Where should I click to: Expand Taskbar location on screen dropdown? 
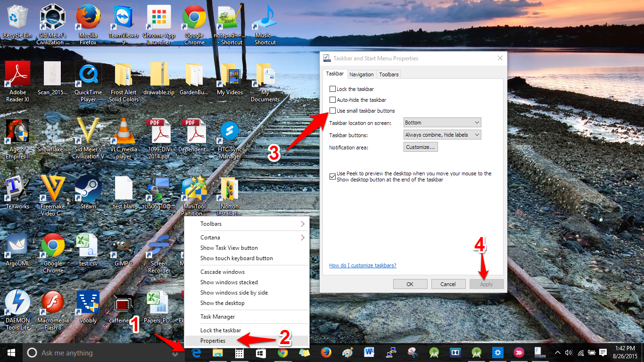point(442,123)
